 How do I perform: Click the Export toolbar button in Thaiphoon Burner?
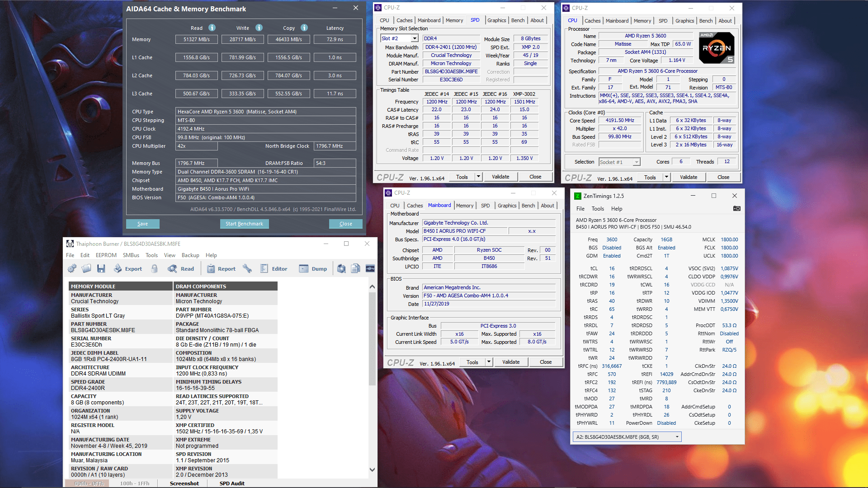coord(128,268)
